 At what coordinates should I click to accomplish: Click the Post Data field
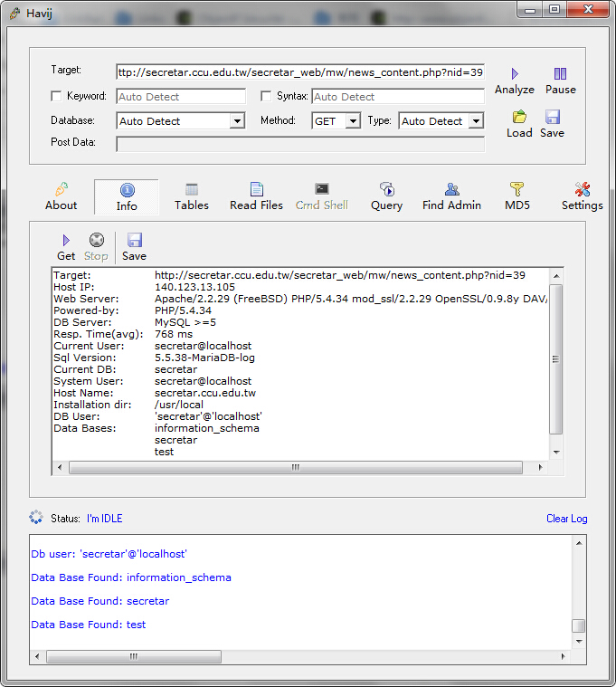click(300, 144)
